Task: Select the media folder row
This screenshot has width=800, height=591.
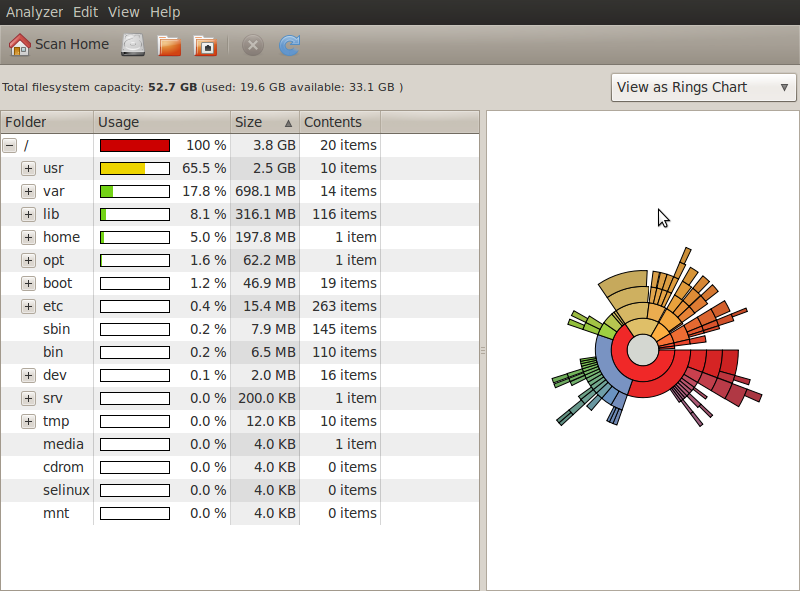Action: click(x=62, y=444)
